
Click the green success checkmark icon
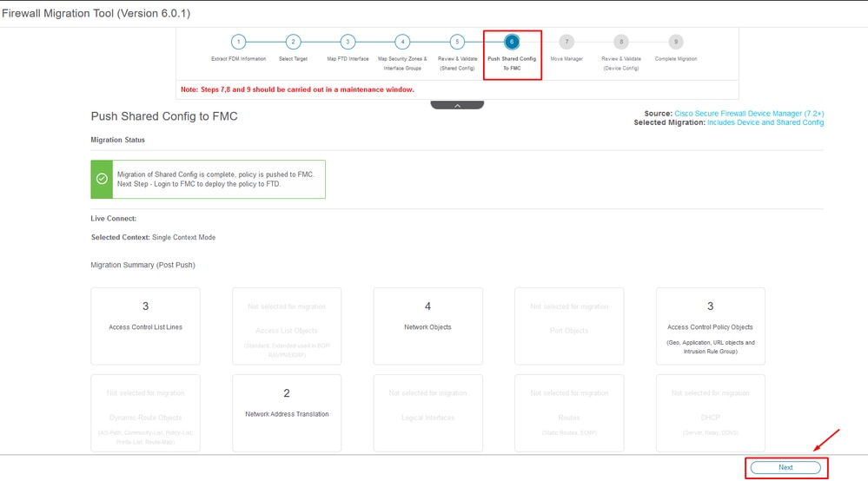(x=102, y=179)
